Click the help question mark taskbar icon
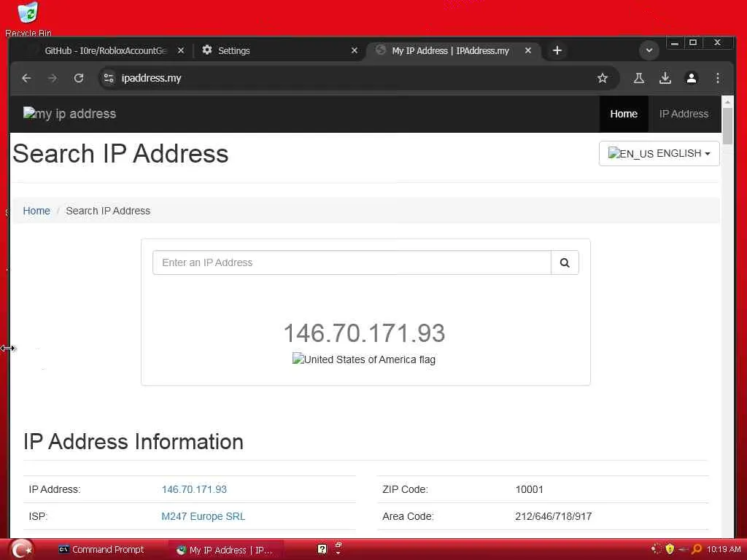The width and height of the screenshot is (747, 560). (322, 550)
